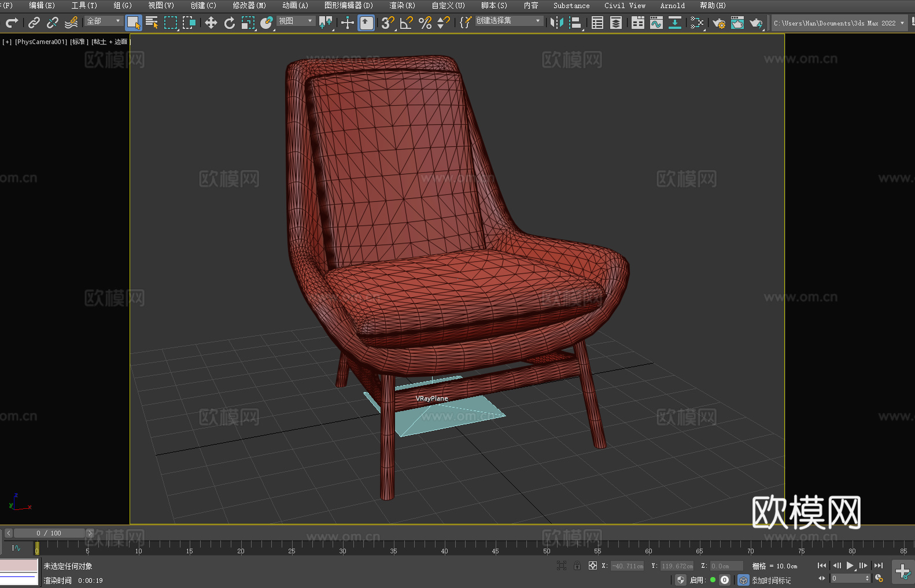
Task: Select the Link objects tool
Action: (34, 23)
